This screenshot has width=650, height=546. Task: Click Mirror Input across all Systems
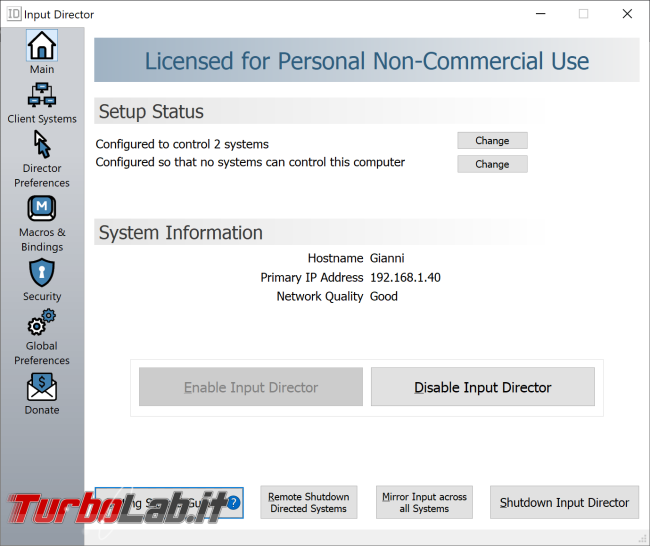424,502
